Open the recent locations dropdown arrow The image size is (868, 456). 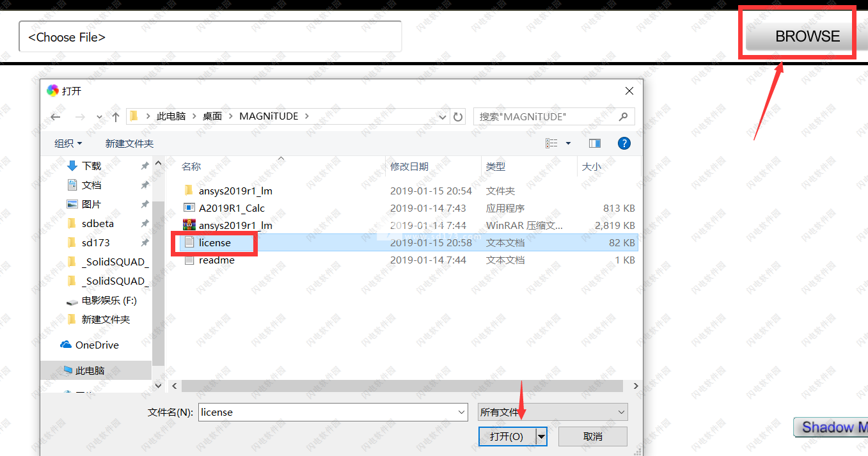99,117
